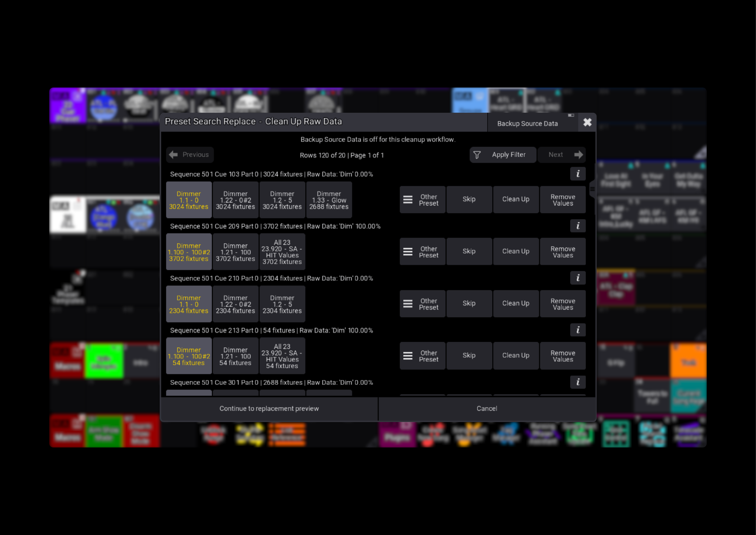The height and width of the screenshot is (535, 756).
Task: Clean Up the Cue 210 row
Action: click(x=516, y=304)
